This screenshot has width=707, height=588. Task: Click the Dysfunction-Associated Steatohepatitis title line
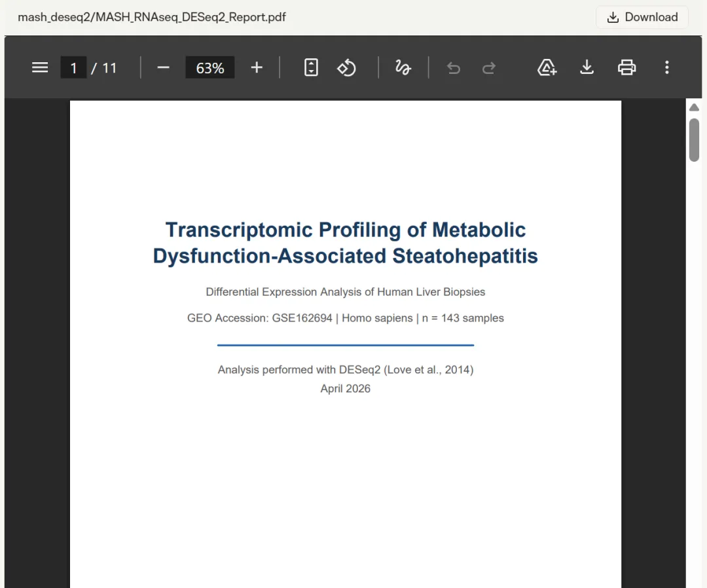tap(346, 256)
